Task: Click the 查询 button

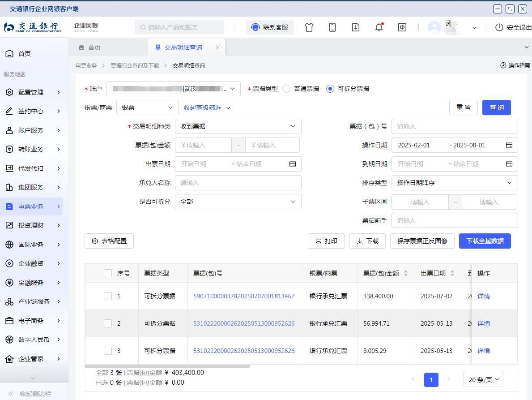Action: click(496, 108)
